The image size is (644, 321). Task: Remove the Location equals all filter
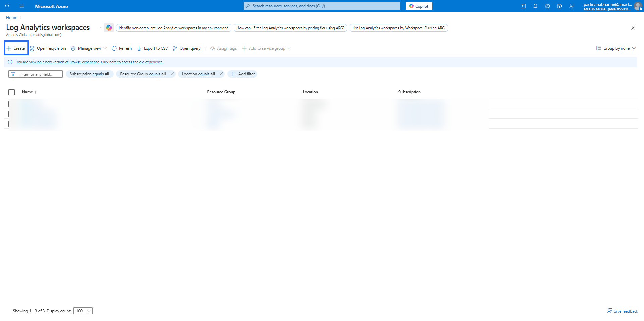(221, 74)
